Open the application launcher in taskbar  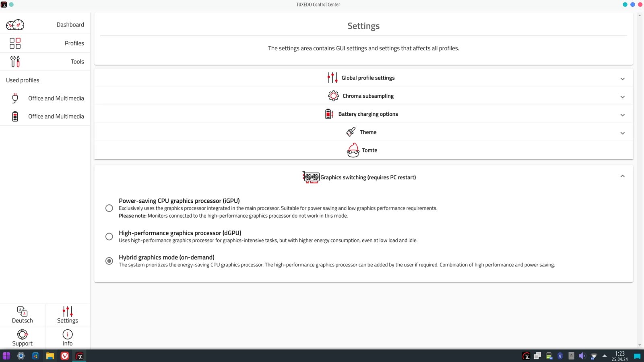pos(6,356)
